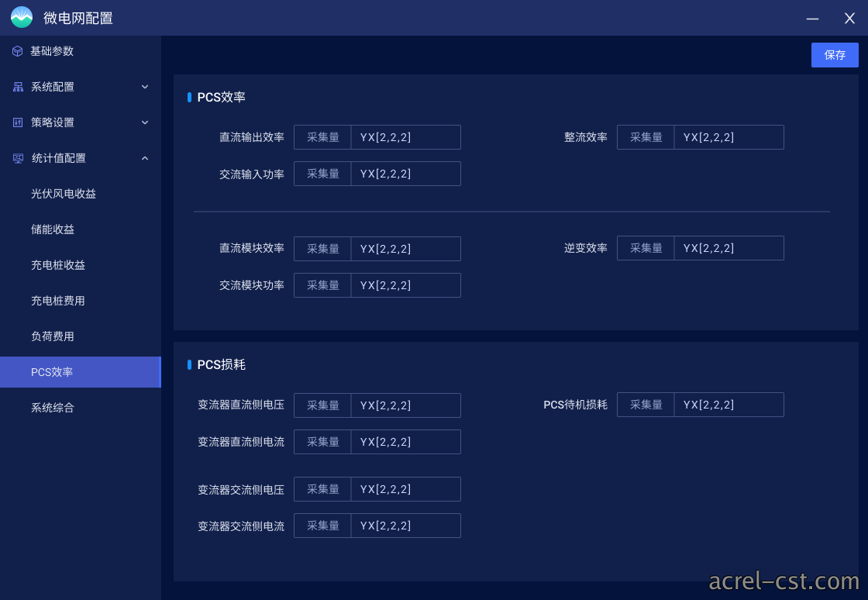Open the 光伏风电收益 page

point(64,194)
